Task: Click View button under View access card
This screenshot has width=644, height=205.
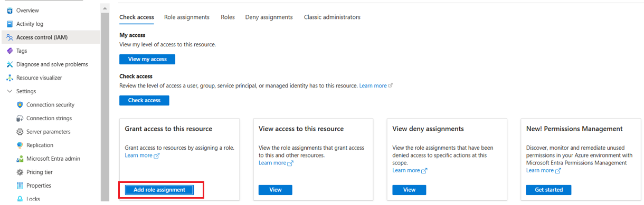Action: pos(276,190)
